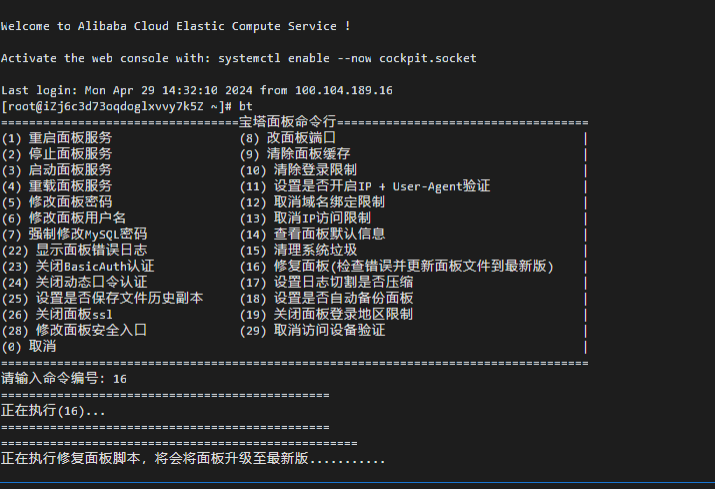Click the "请输入命令编号: 16" prompt line
The width and height of the screenshot is (715, 489).
64,379
